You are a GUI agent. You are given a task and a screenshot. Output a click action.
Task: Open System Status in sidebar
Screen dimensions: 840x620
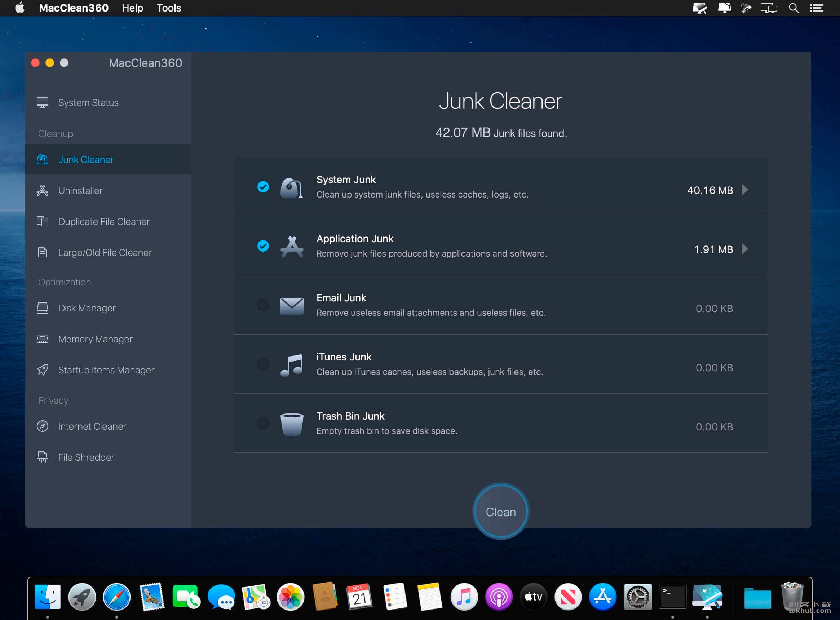108,102
